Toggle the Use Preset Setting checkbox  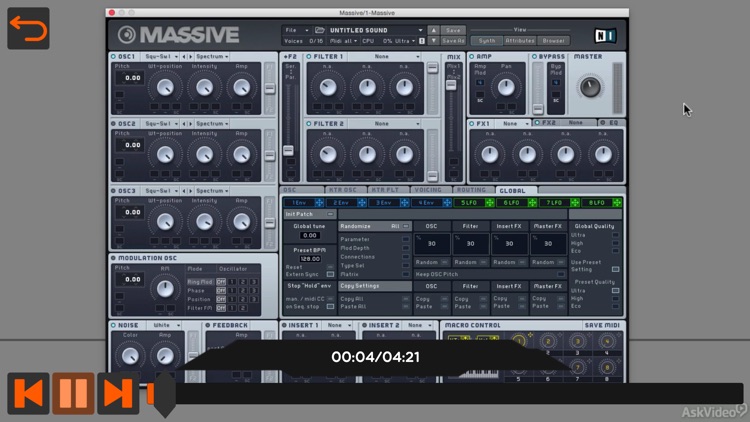616,269
